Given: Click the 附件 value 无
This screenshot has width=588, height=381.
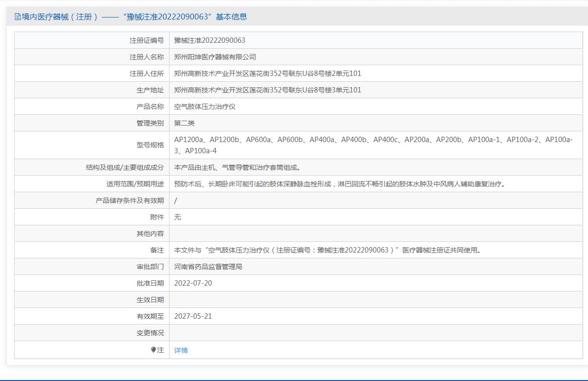Looking at the screenshot, I should [x=178, y=217].
